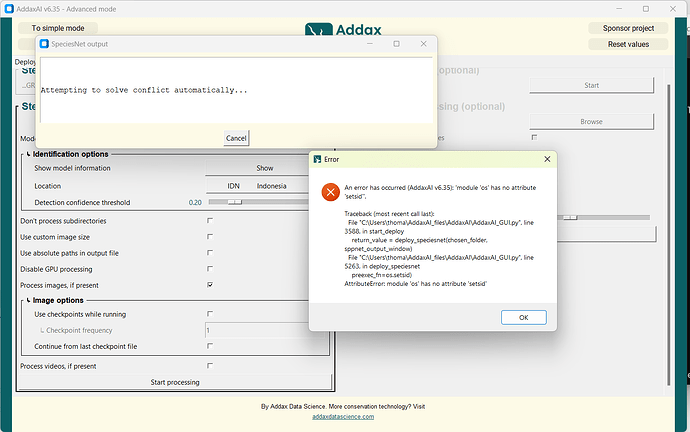Image resolution: width=690 pixels, height=432 pixels.
Task: Enable Use custom image size
Action: [x=210, y=237]
